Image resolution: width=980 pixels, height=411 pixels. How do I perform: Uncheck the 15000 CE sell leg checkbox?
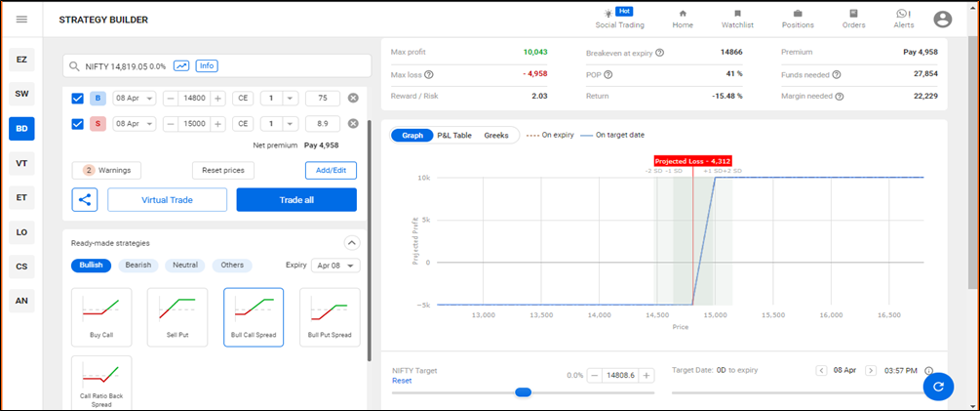pyautogui.click(x=78, y=124)
